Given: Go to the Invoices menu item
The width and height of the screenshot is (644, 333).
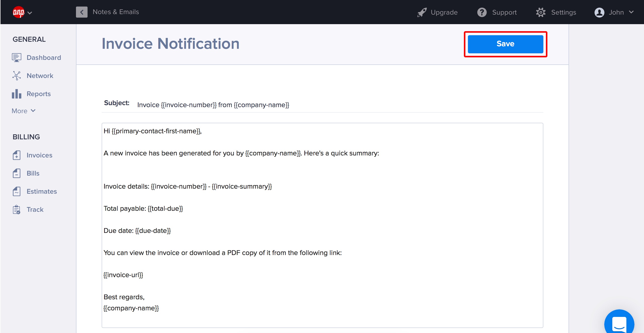Looking at the screenshot, I should pos(39,155).
